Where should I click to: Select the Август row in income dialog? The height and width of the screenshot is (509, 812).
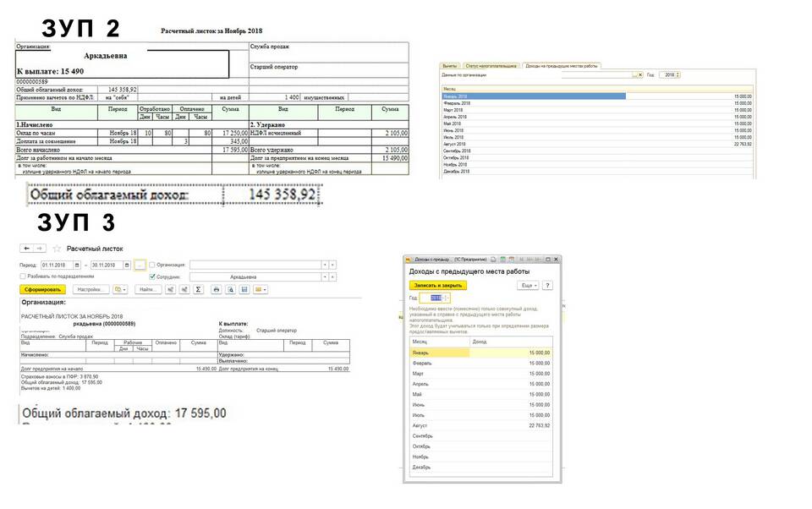480,425
